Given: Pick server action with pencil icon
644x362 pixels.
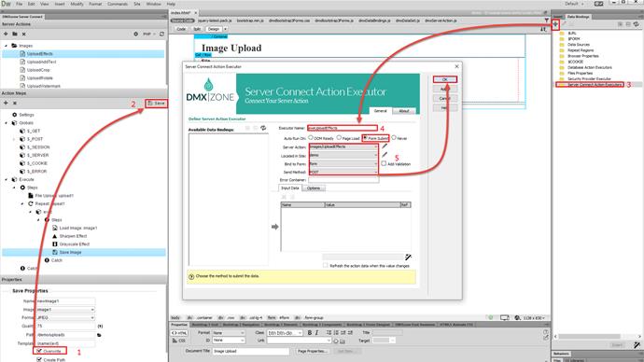Looking at the screenshot, I should (385, 146).
